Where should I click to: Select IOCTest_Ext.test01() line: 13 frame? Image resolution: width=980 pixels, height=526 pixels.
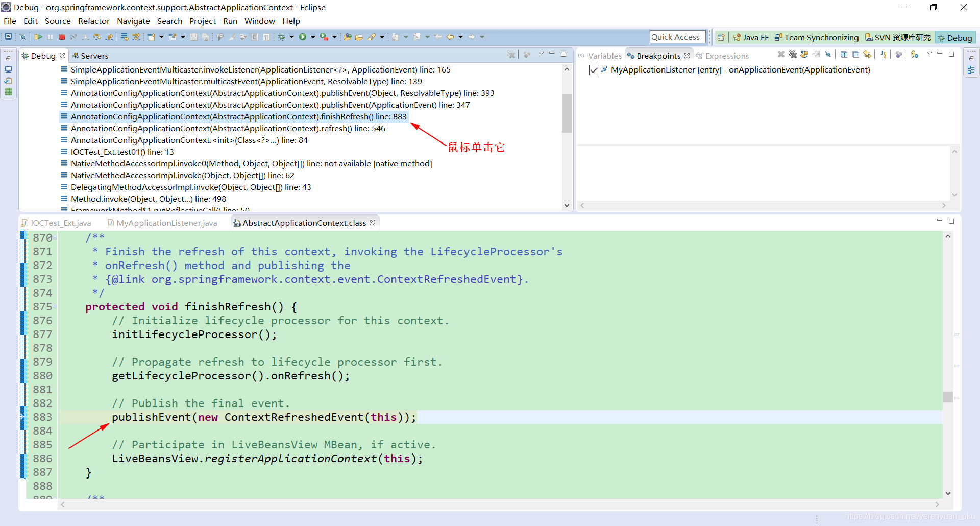click(118, 152)
